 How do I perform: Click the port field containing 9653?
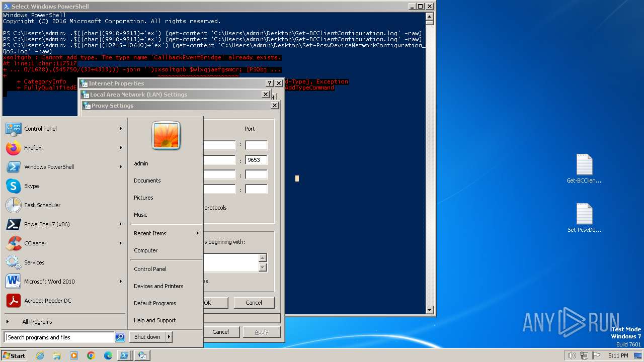256,160
